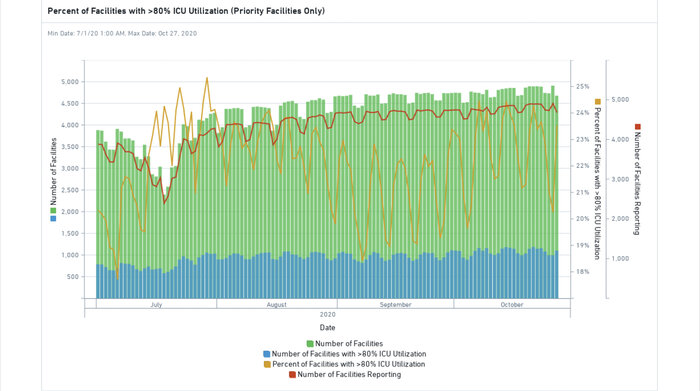Click the Min Date Max Date subtitle text
Image resolution: width=700 pixels, height=391 pixels.
pos(122,33)
